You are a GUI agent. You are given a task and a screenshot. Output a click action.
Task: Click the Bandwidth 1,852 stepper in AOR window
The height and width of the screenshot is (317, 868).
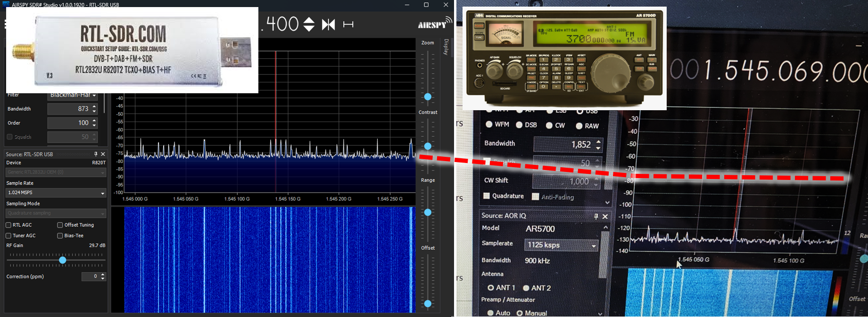pyautogui.click(x=598, y=145)
